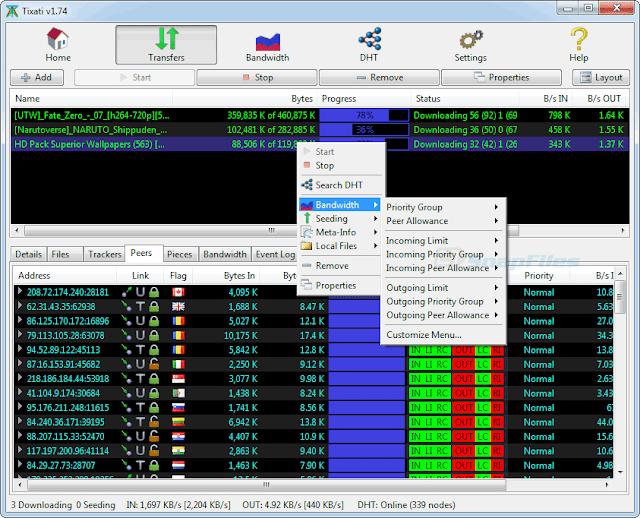Expand peer row 218.186.184.44:53918

click(20, 378)
